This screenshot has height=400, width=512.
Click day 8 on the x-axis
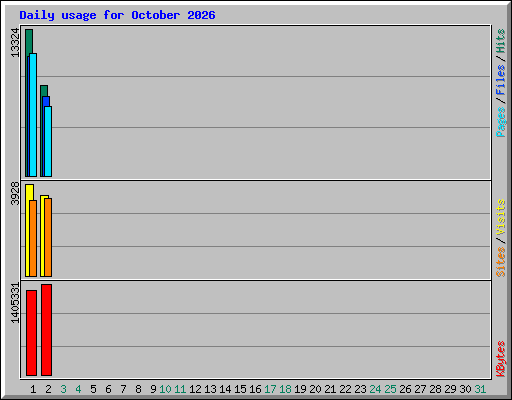pyautogui.click(x=138, y=389)
